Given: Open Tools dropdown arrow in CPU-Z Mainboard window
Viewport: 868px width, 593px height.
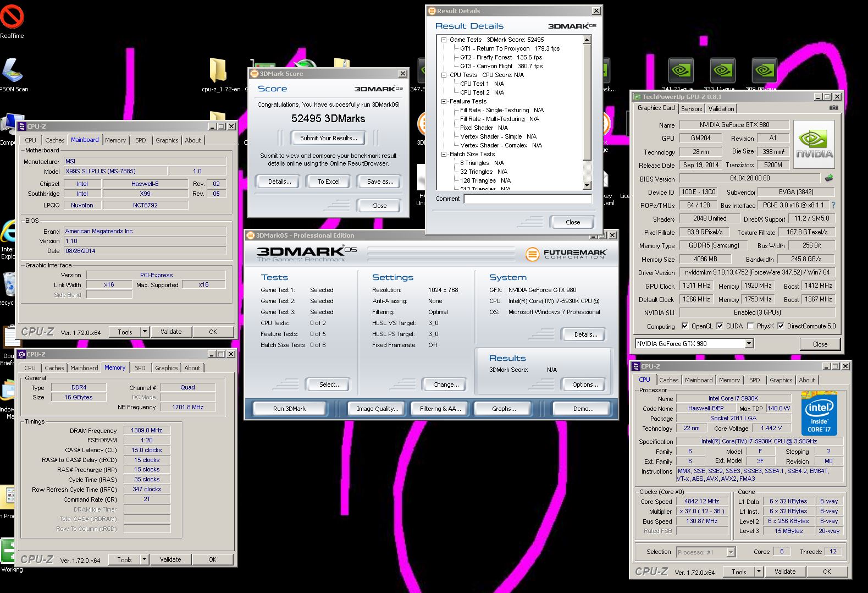Looking at the screenshot, I should (x=145, y=332).
